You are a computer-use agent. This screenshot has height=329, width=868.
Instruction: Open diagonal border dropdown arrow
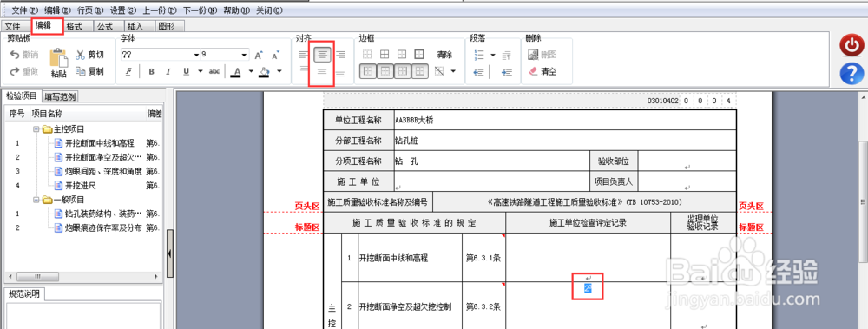453,71
